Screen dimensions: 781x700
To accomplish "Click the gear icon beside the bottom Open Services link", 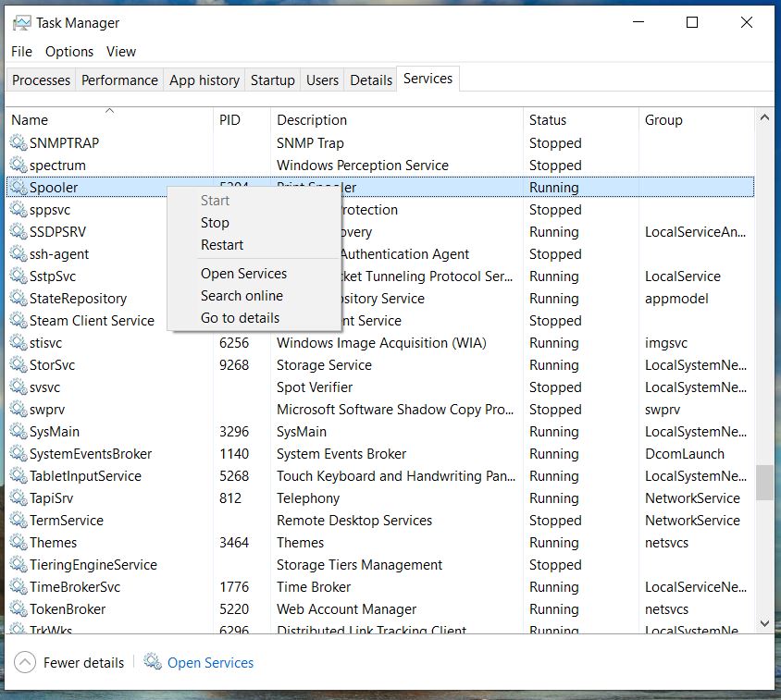I will [x=153, y=662].
